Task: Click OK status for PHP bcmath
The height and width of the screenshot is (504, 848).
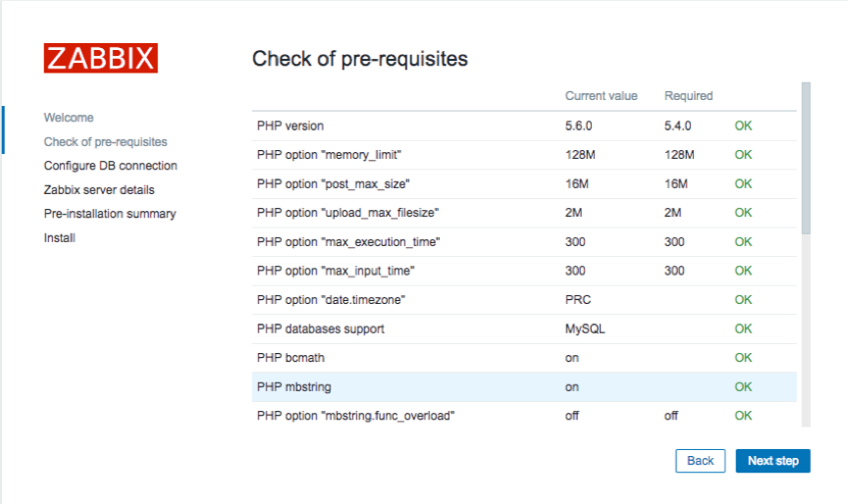Action: 743,358
